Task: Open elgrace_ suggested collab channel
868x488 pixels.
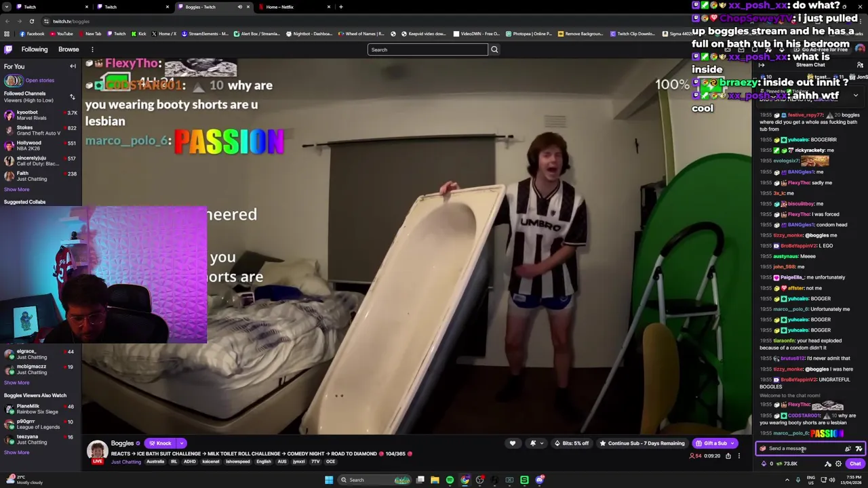Action: click(41, 354)
